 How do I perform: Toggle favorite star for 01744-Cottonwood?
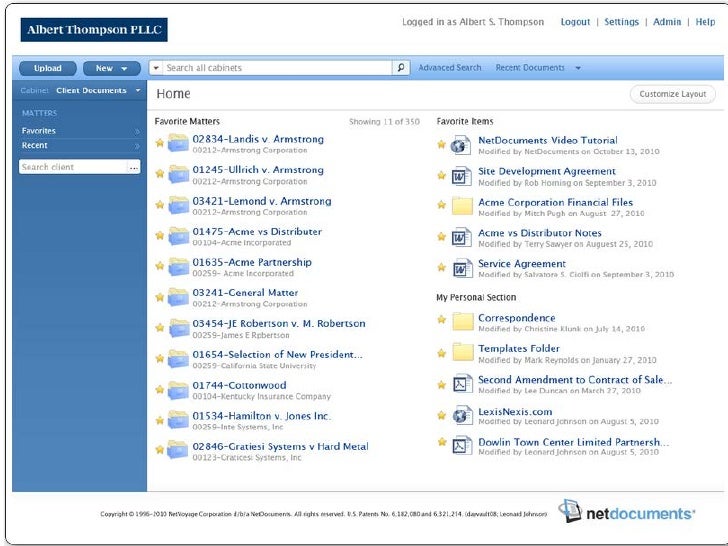click(160, 389)
